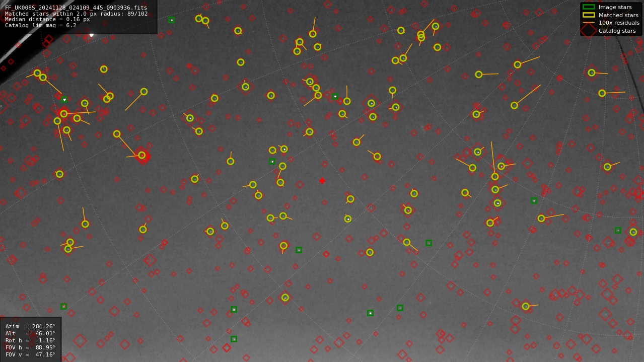Select the '100x residuals' legend label
Viewport: 644px width, 362px height.
pyautogui.click(x=619, y=23)
